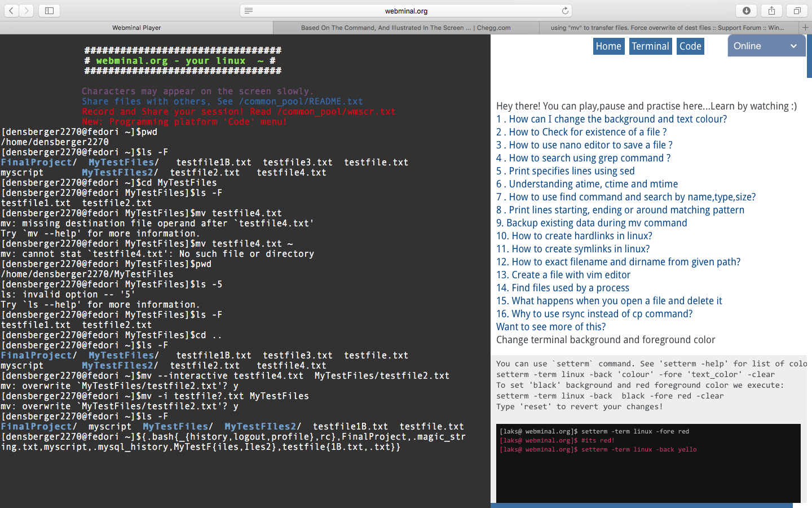Click the webminal.org address bar

coord(406,11)
